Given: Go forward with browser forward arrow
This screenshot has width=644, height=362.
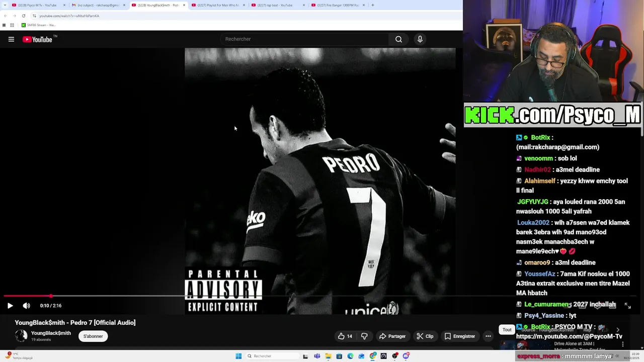Looking at the screenshot, I should (14, 16).
